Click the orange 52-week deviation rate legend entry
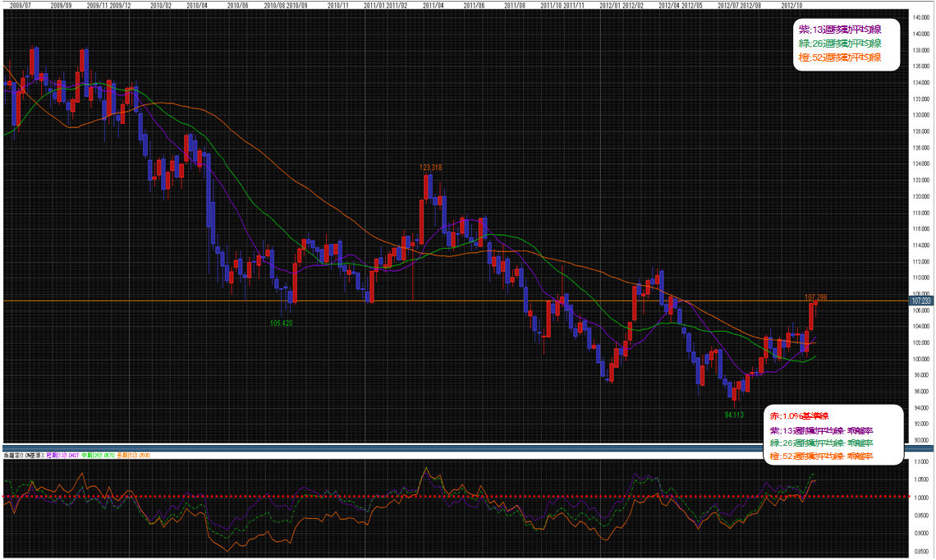Image resolution: width=936 pixels, height=560 pixels. pyautogui.click(x=820, y=456)
